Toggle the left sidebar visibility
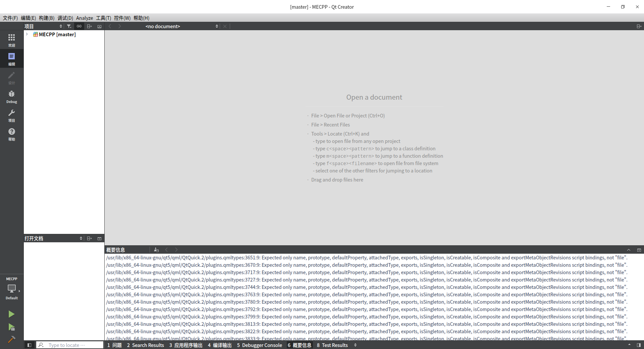The image size is (644, 349). (30, 345)
